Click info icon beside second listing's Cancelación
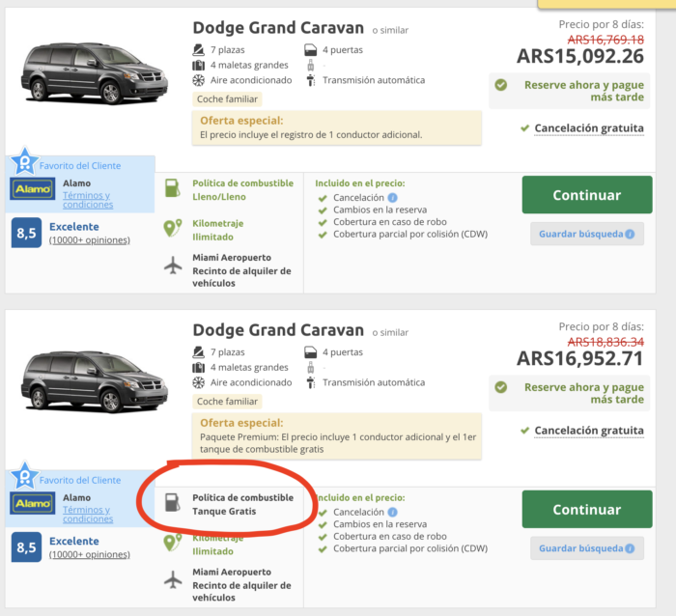 [392, 512]
